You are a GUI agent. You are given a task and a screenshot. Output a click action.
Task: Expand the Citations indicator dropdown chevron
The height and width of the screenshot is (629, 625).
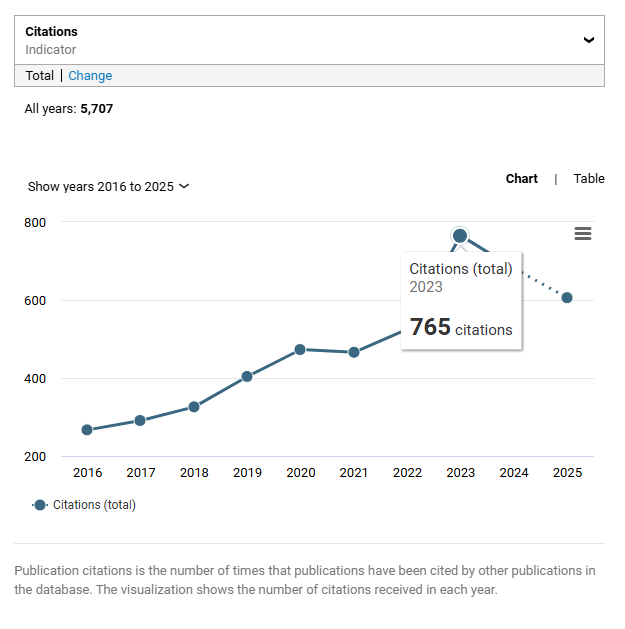click(589, 40)
